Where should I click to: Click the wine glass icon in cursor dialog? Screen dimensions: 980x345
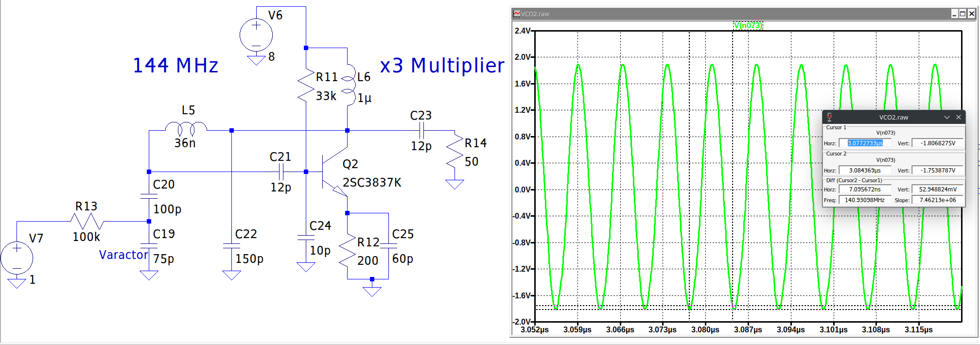click(x=829, y=117)
